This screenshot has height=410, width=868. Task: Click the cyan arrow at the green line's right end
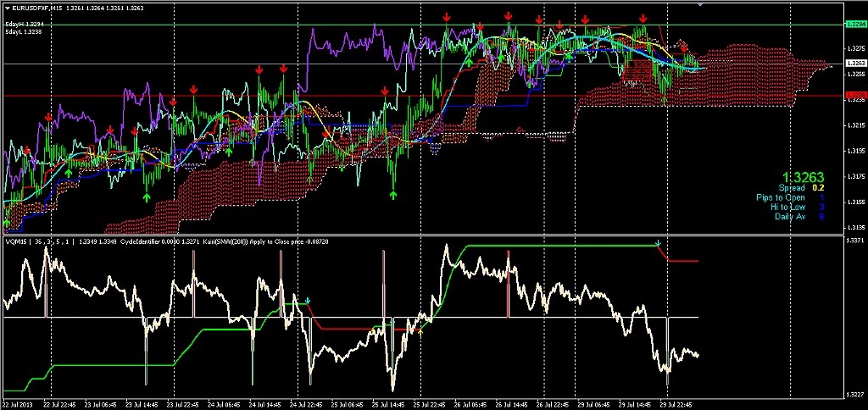click(659, 244)
